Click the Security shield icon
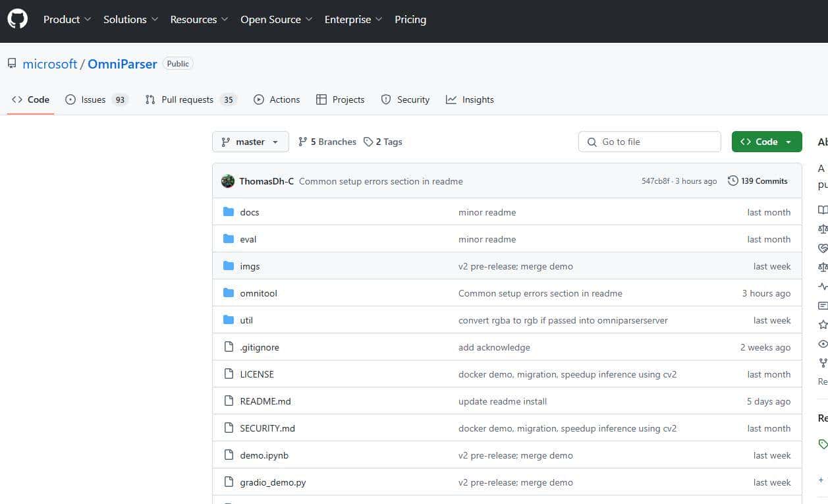 click(386, 99)
